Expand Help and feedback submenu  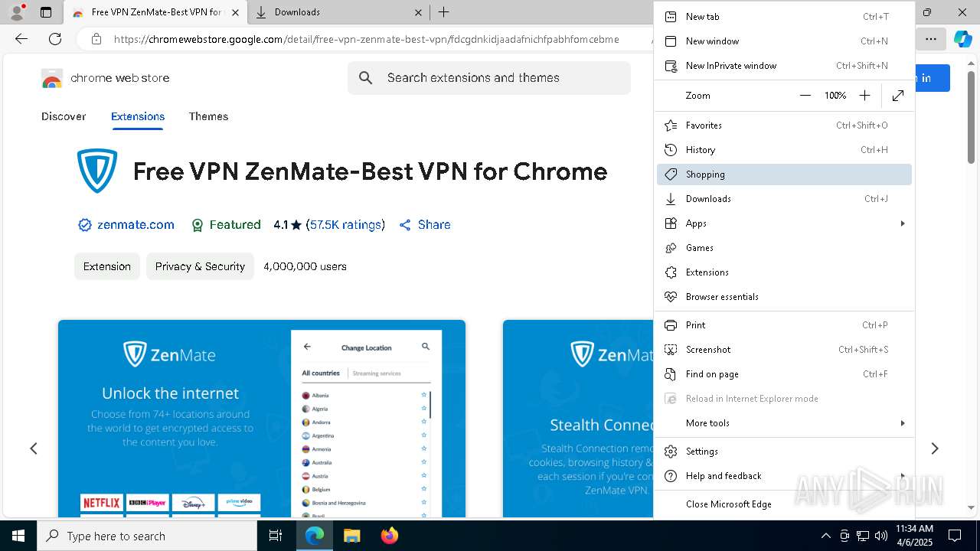(784, 476)
